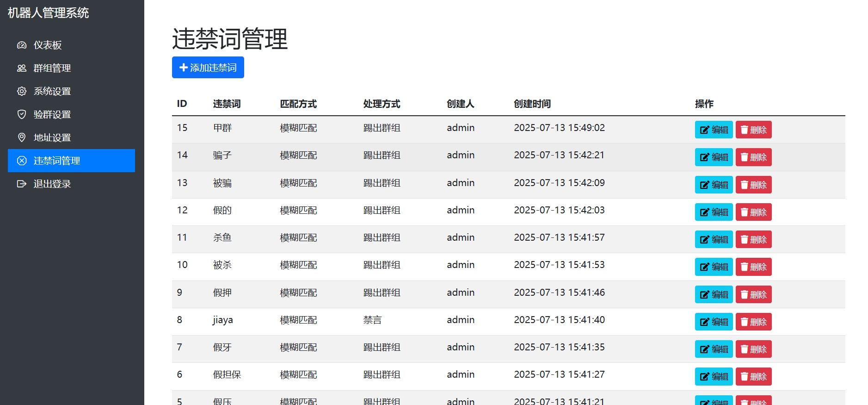This screenshot has height=405, width=868.
Task: Click the 创建时间 column header
Action: pos(532,104)
